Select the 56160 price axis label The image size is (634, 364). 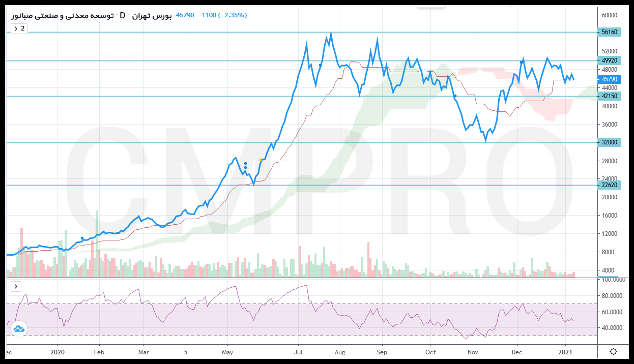coord(609,32)
